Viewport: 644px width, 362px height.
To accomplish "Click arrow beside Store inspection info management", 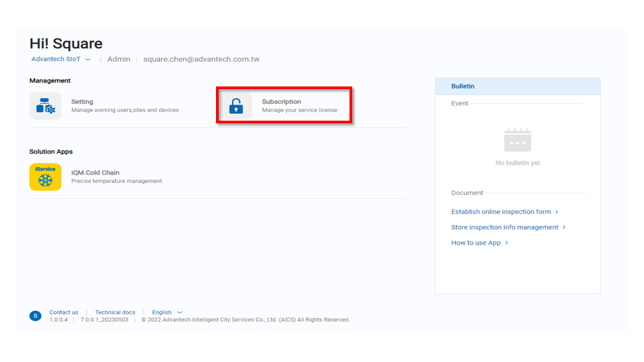I will [x=564, y=227].
